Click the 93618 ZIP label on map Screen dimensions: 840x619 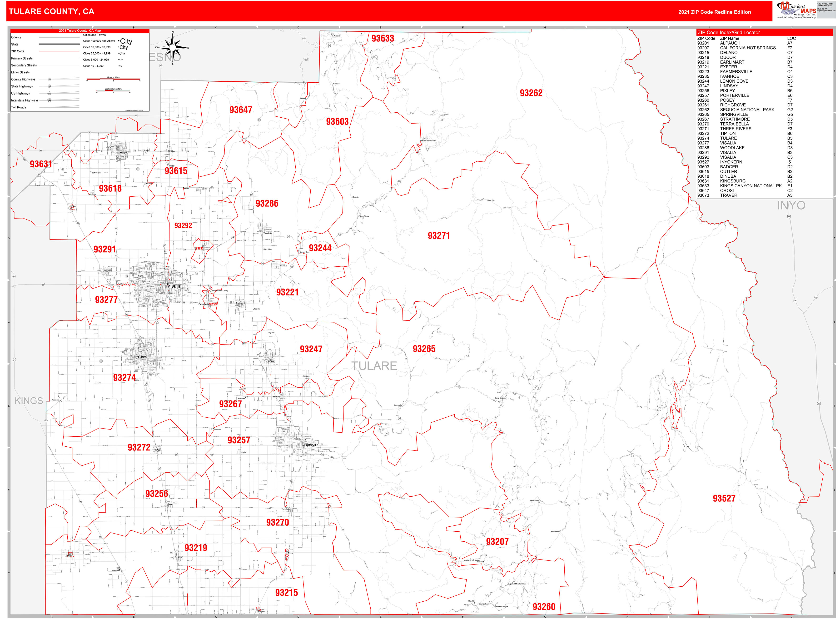click(x=110, y=189)
